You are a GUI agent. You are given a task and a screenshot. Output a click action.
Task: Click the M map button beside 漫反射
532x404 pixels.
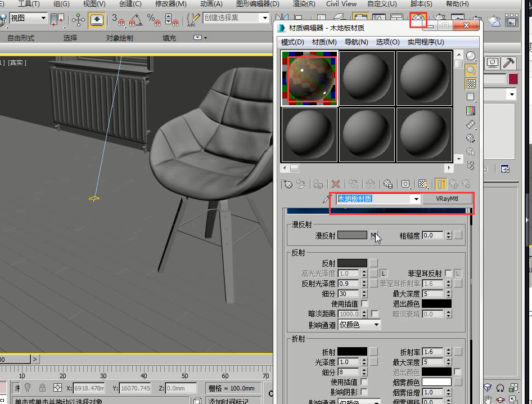coord(373,235)
